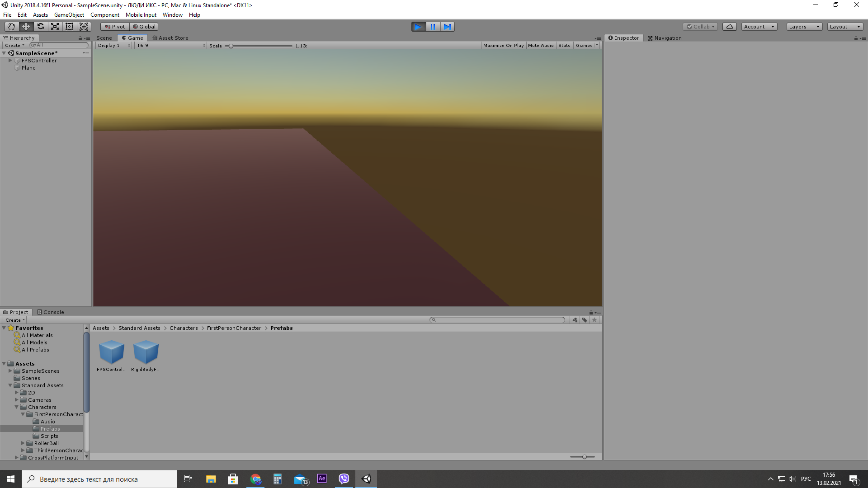Toggle Maximize On Play
The width and height of the screenshot is (868, 488).
[x=503, y=46]
